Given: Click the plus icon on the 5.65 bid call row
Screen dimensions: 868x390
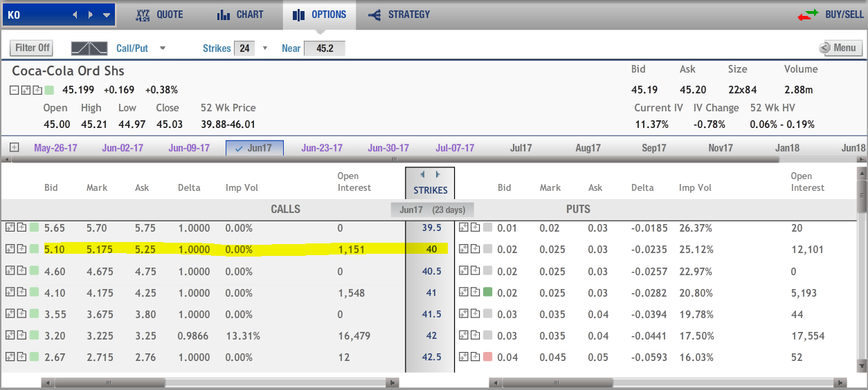Looking at the screenshot, I should point(21,228).
